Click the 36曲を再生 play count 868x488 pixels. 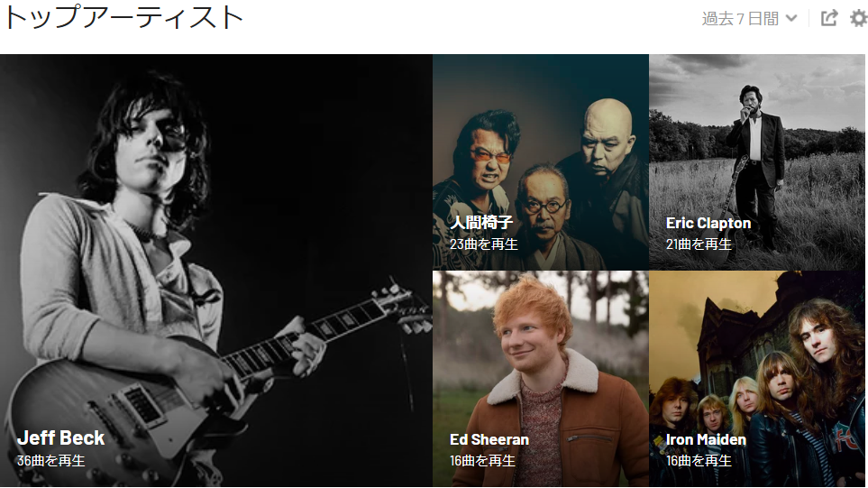click(51, 461)
